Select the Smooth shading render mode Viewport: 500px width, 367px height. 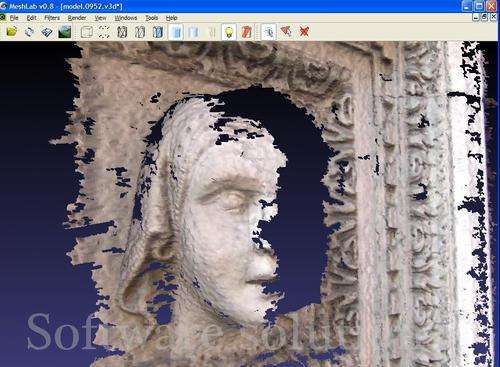pos(194,32)
